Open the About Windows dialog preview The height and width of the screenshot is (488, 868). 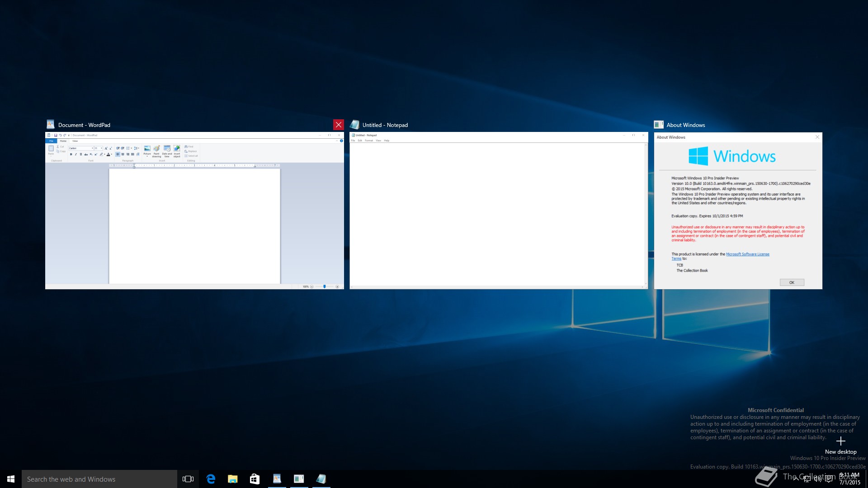click(x=738, y=211)
